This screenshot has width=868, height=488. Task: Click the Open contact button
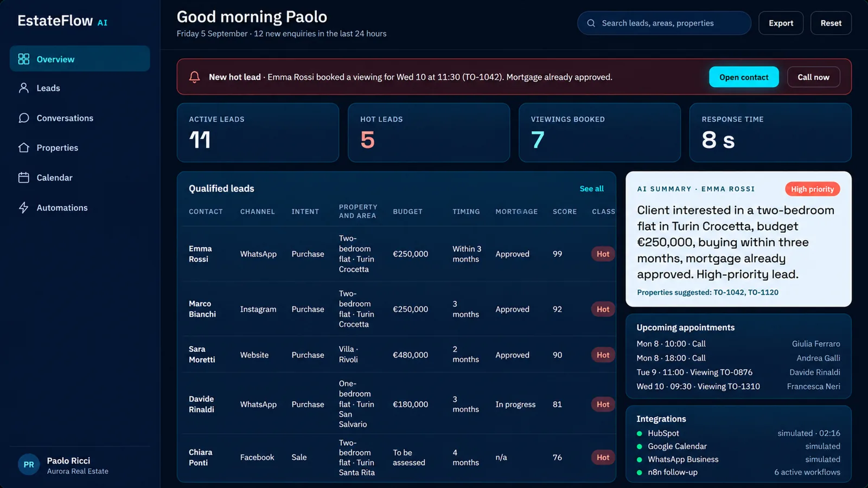744,77
